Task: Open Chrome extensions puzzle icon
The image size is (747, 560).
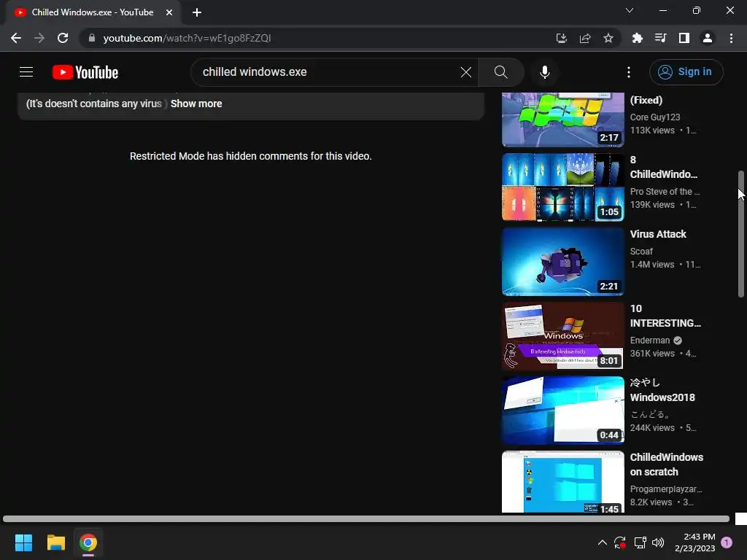Action: point(637,38)
